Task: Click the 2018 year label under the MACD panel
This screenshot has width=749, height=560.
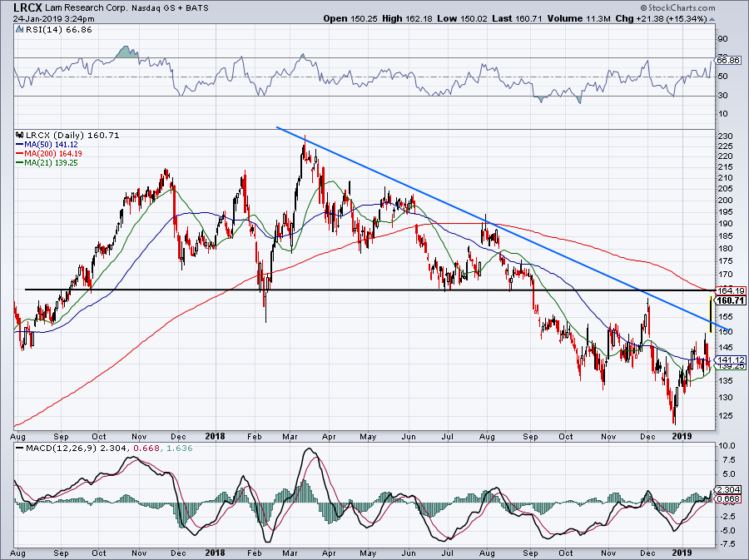Action: point(215,553)
